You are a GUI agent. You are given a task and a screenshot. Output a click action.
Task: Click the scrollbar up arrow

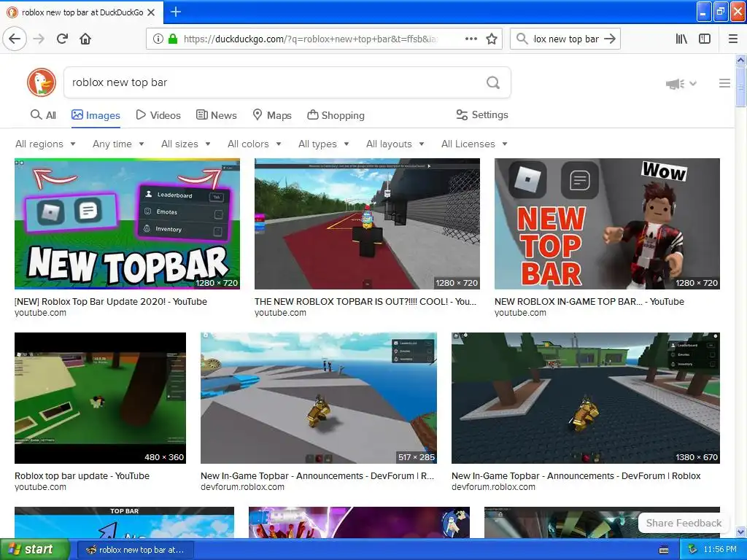[740, 60]
